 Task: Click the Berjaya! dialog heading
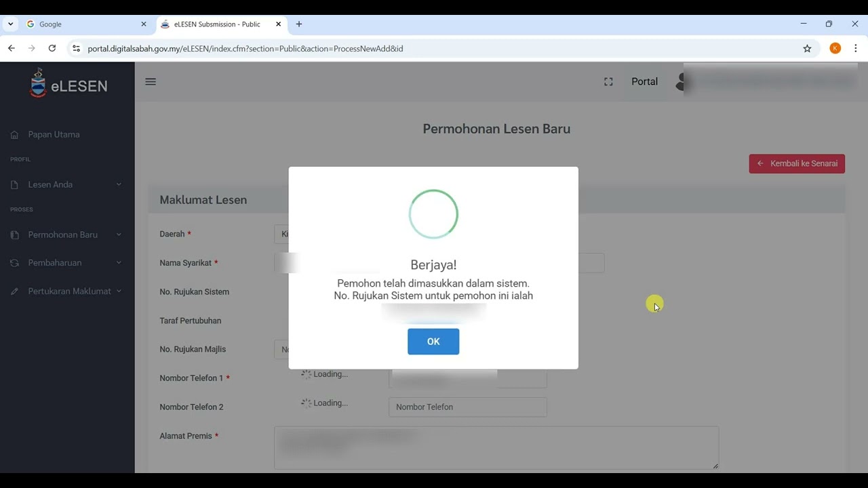(433, 265)
